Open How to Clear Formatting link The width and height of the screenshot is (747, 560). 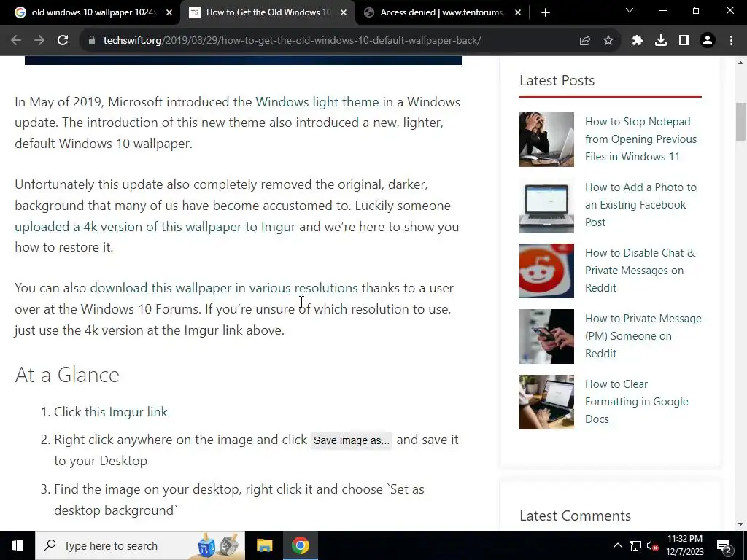point(636,402)
